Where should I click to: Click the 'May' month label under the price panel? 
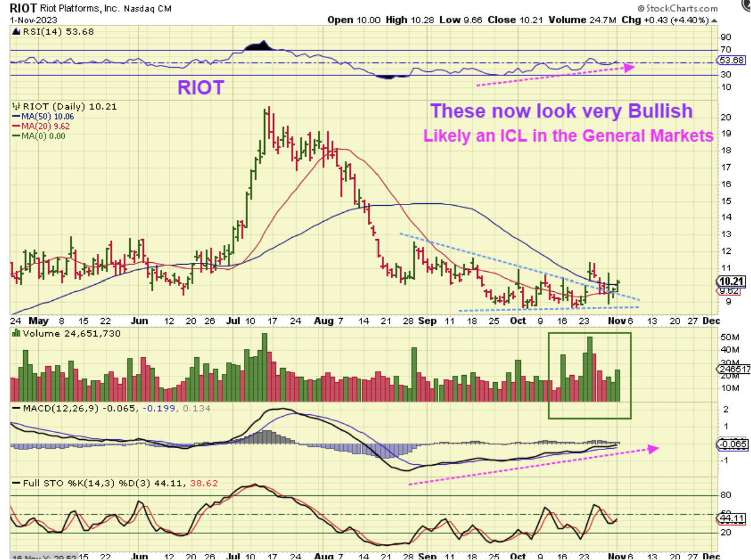(37, 320)
